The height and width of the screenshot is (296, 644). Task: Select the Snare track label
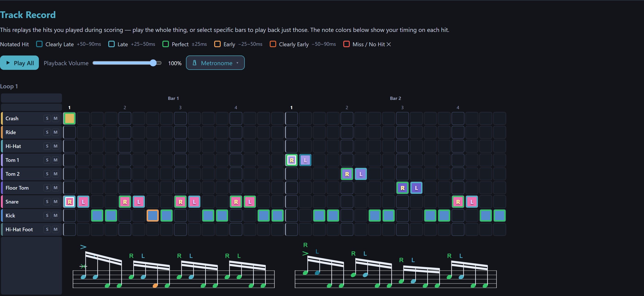pyautogui.click(x=12, y=202)
